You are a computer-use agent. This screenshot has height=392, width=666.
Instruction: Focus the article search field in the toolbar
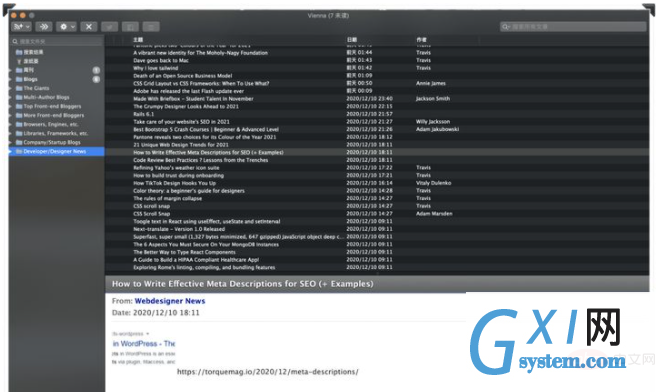pyautogui.click(x=573, y=27)
